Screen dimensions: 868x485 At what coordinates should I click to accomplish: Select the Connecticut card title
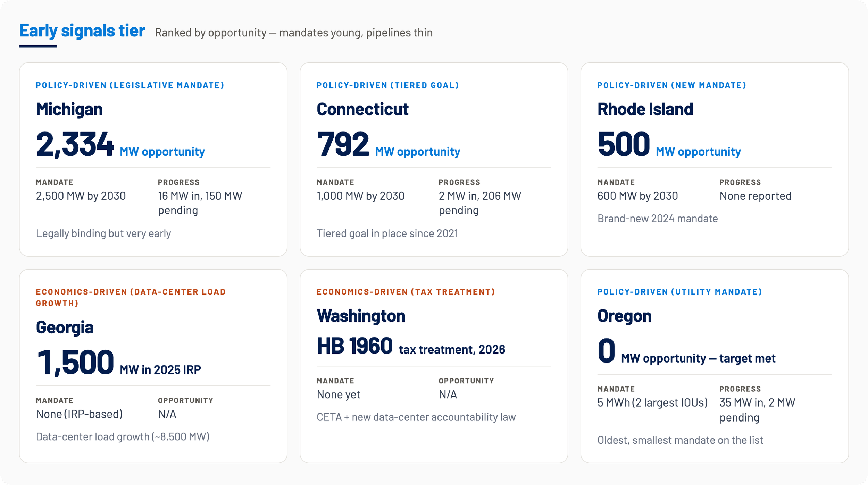click(362, 109)
